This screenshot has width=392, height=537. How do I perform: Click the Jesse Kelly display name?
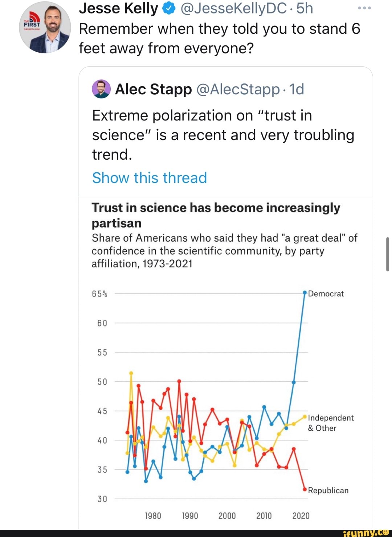click(118, 9)
